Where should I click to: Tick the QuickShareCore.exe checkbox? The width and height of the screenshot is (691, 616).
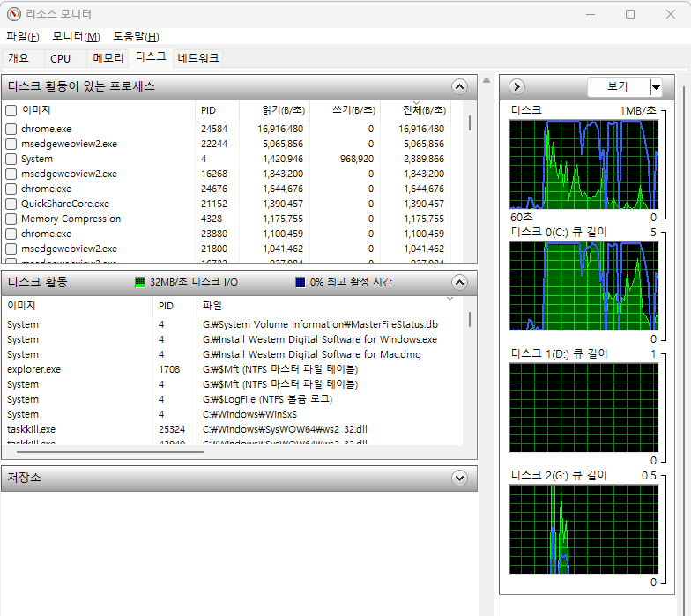[x=11, y=204]
